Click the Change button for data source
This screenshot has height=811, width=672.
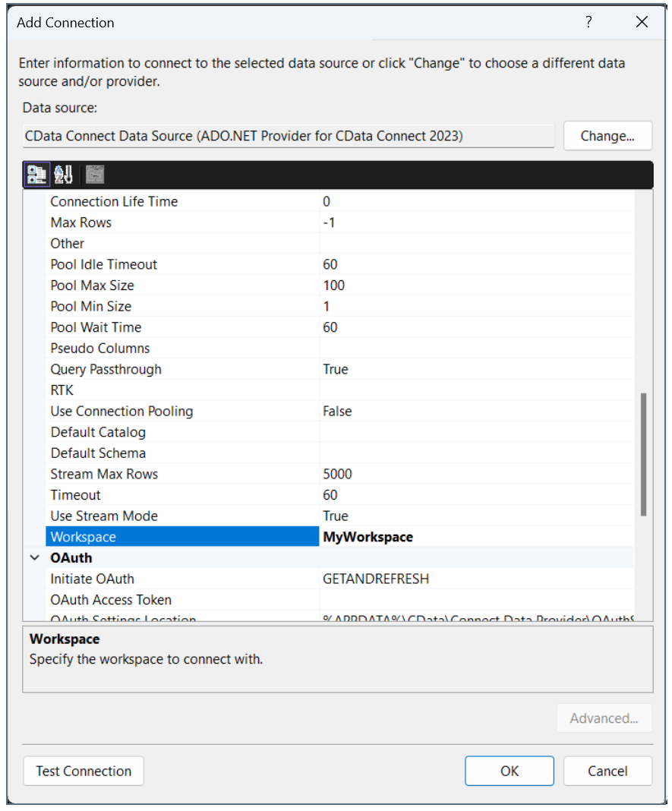coord(607,135)
